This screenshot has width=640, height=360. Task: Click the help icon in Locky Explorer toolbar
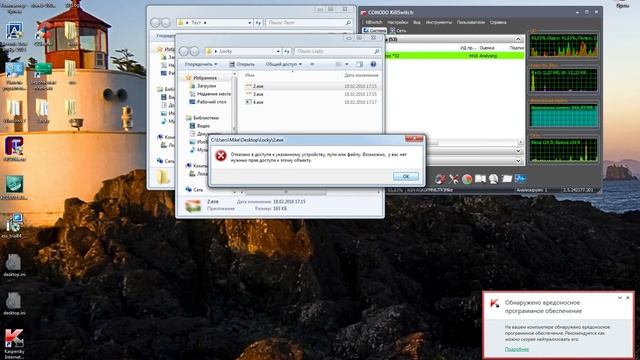coord(373,64)
